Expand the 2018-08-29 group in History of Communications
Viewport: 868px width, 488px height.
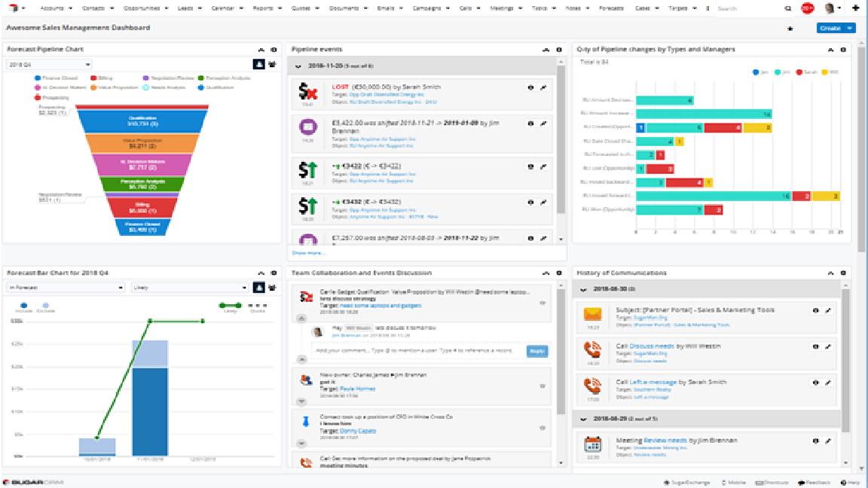[x=584, y=418]
